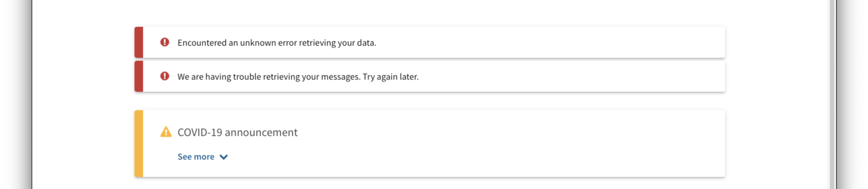Click the red error icon beside unknown error message

click(x=164, y=42)
